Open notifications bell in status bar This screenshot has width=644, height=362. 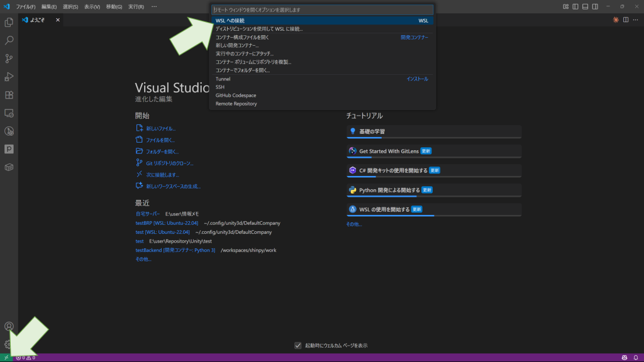click(636, 358)
